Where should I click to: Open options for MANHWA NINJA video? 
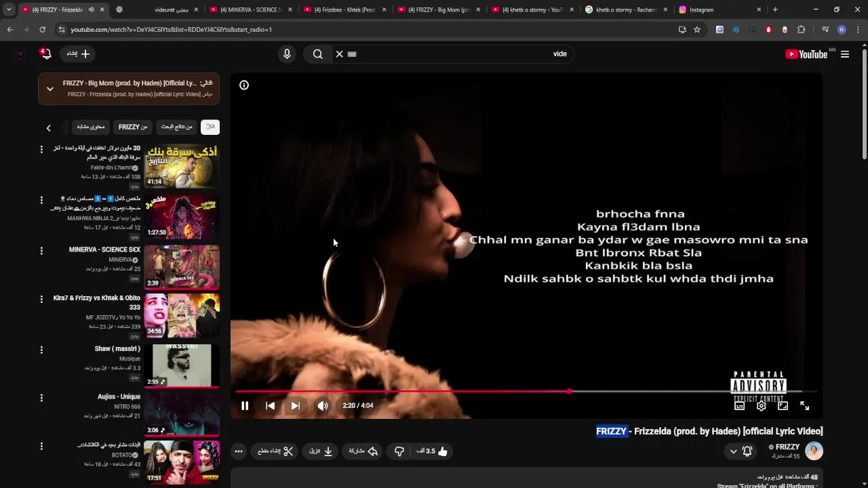(41, 200)
